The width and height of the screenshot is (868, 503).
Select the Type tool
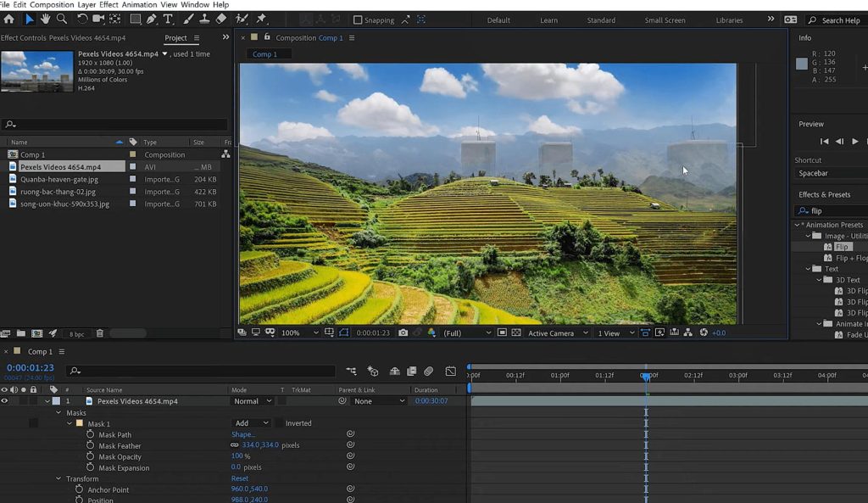click(x=169, y=19)
